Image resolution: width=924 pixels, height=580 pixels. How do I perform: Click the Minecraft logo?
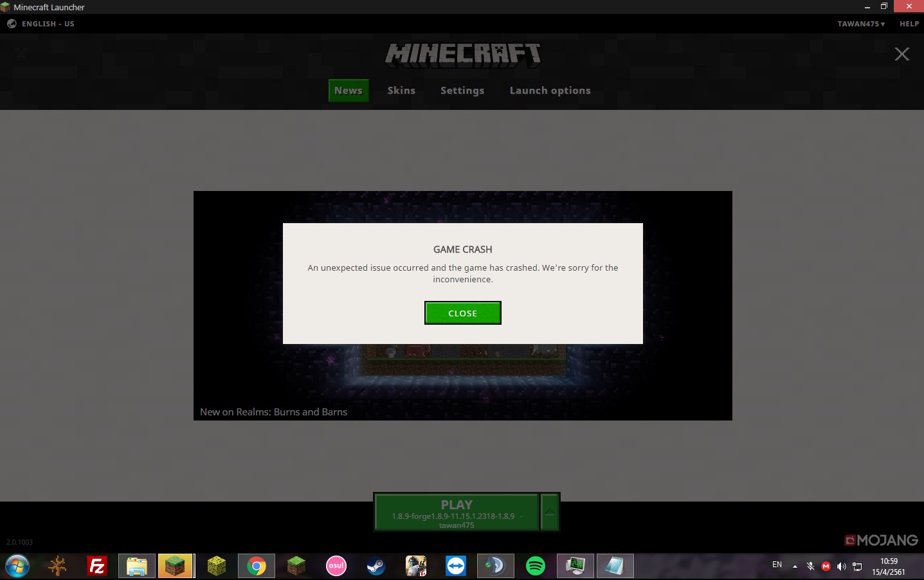[x=462, y=55]
